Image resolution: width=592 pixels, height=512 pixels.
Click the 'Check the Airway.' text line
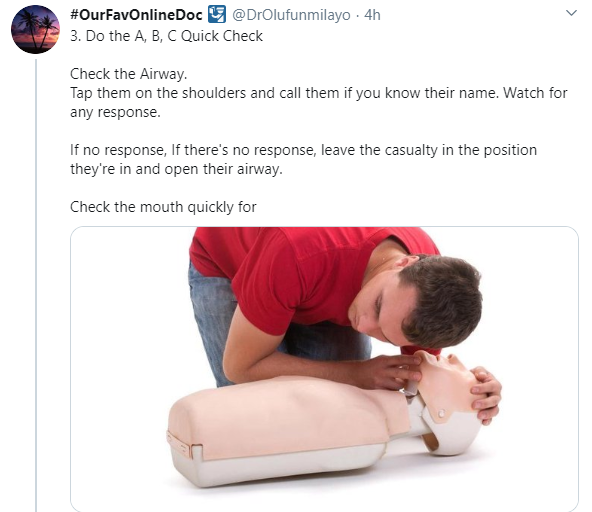129,74
